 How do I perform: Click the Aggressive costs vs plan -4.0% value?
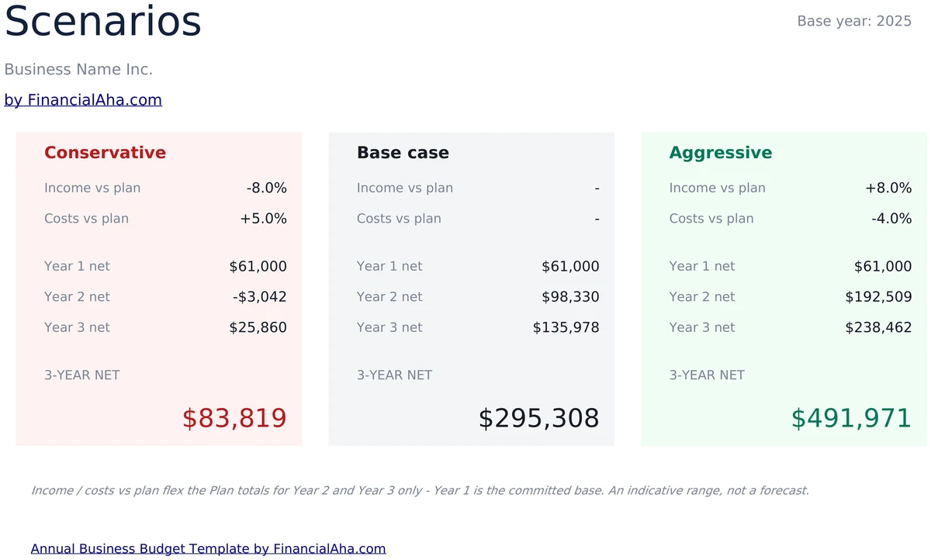891,219
